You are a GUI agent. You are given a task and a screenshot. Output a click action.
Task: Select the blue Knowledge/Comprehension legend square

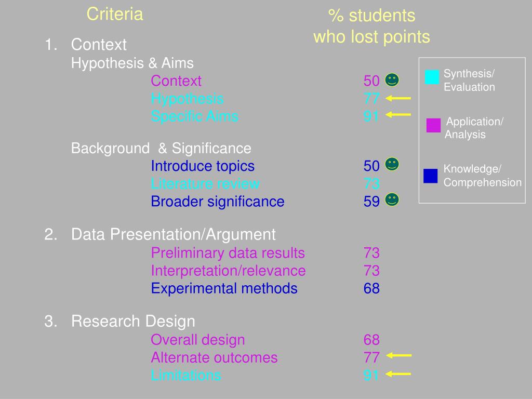[x=431, y=176]
